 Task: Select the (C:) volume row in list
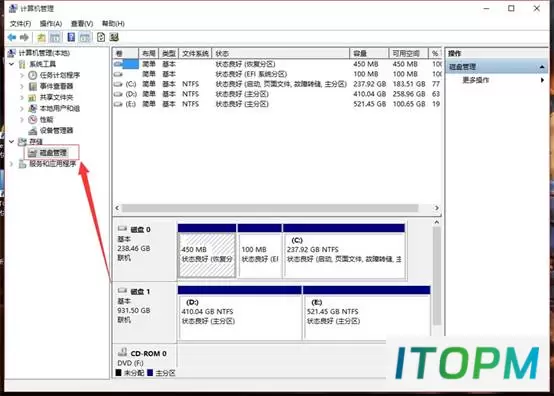click(x=277, y=84)
